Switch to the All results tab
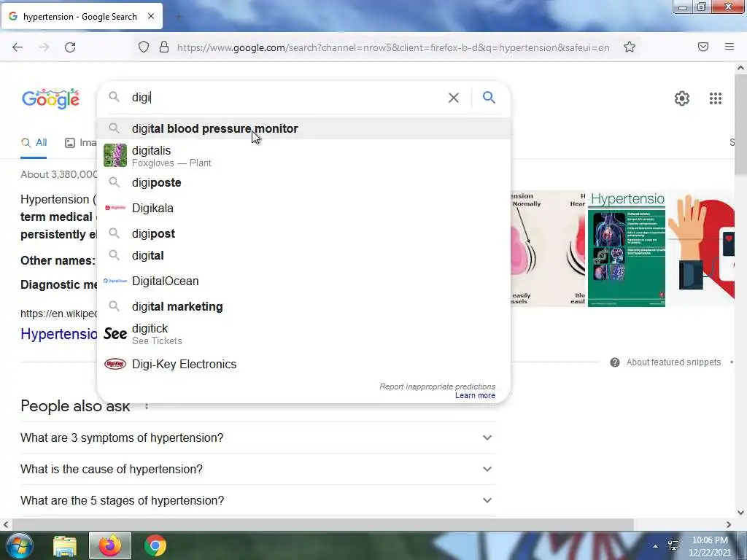Viewport: 747px width, 560px height. pyautogui.click(x=34, y=143)
